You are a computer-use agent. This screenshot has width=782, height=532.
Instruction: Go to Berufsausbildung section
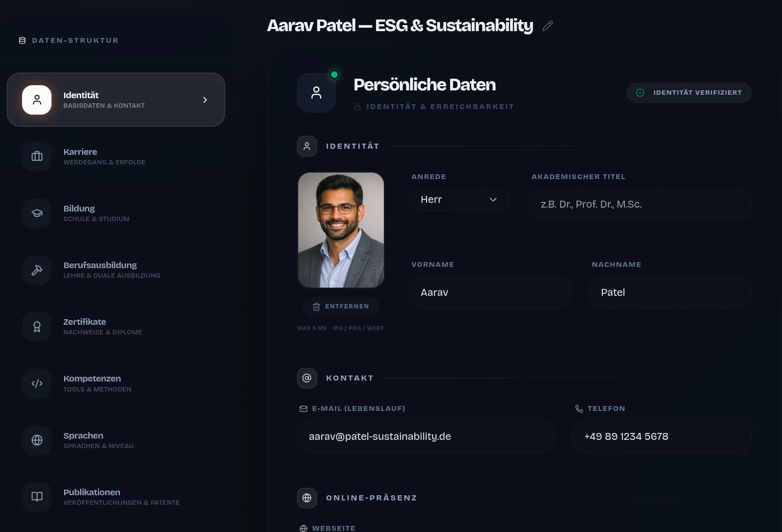(x=116, y=270)
